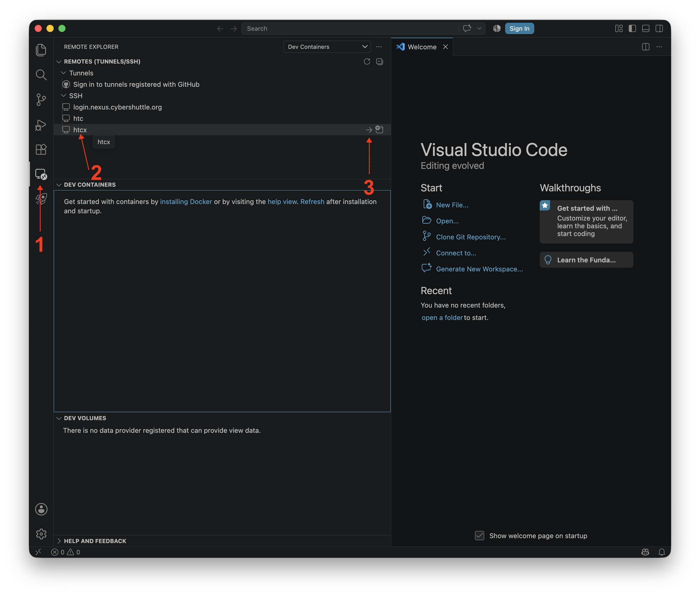Click the title bar Search field
Screen dimensions: 700x596
pyautogui.click(x=350, y=29)
